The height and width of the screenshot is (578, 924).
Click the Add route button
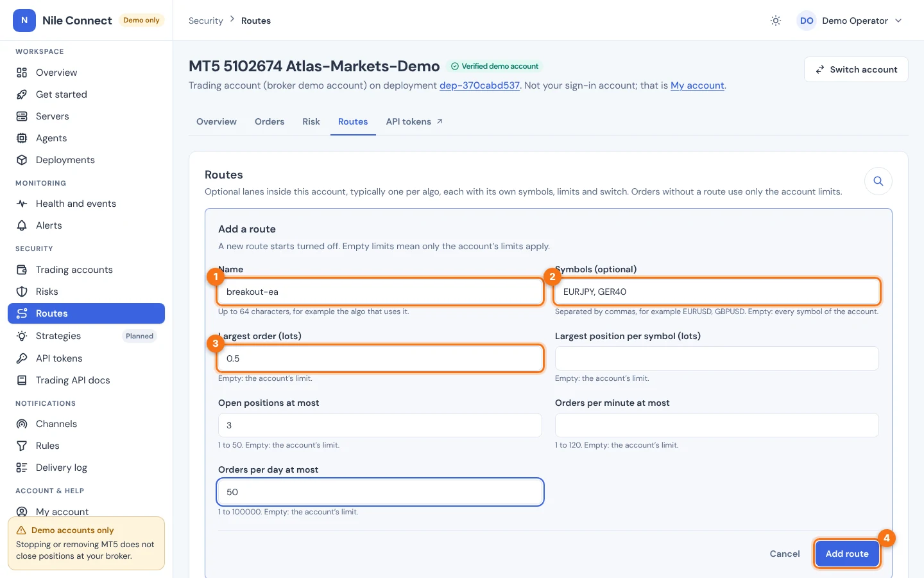coord(847,554)
